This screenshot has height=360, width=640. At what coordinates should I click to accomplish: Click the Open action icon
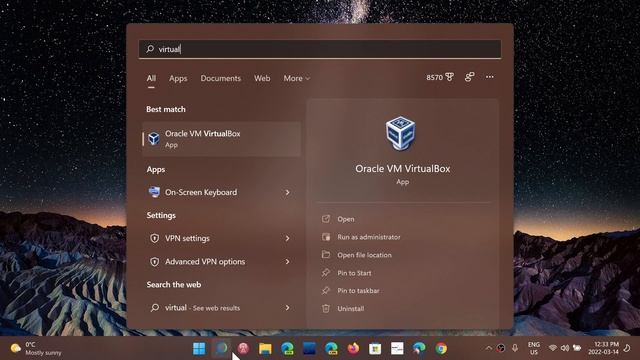326,219
